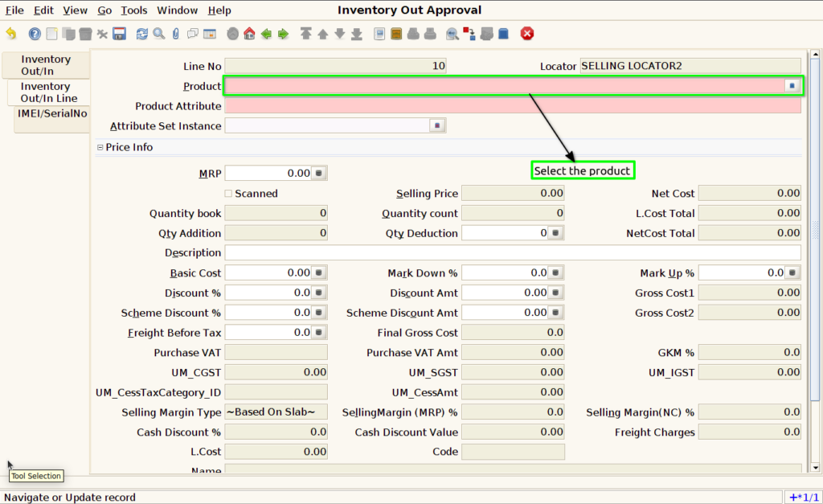Collapse the Price Info section
Image resolution: width=823 pixels, height=504 pixels.
[x=100, y=148]
